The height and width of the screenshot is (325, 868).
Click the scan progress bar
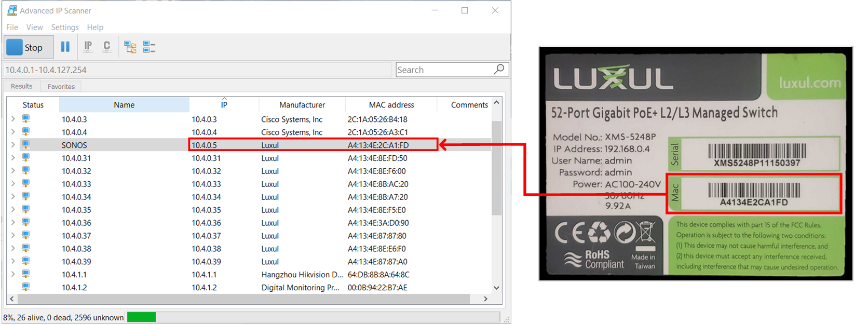313,317
